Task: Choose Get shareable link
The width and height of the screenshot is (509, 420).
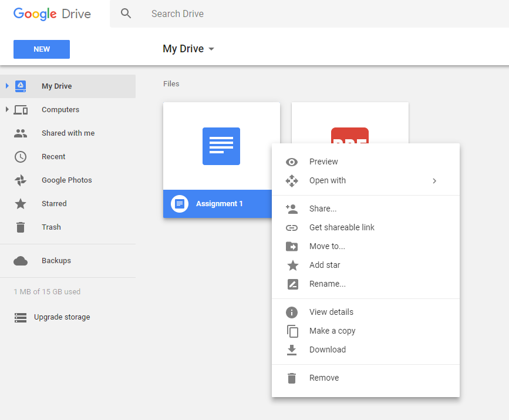Action: point(366,227)
